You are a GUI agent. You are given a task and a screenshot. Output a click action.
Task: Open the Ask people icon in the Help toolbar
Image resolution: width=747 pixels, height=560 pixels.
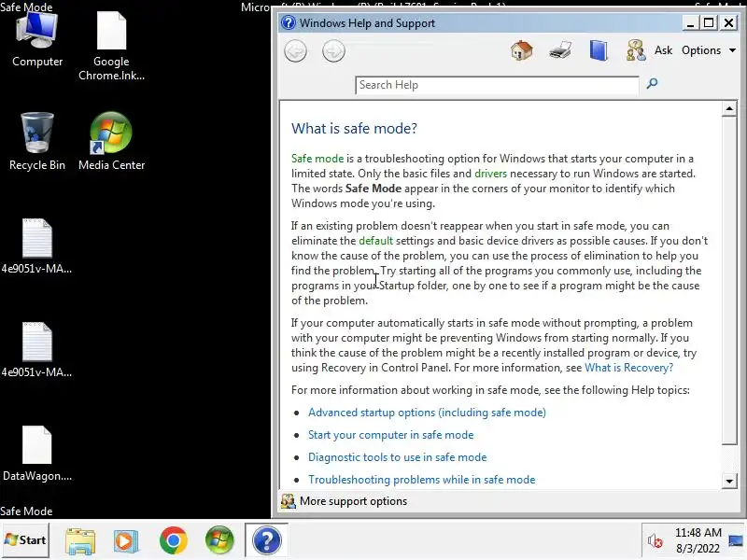coord(636,50)
